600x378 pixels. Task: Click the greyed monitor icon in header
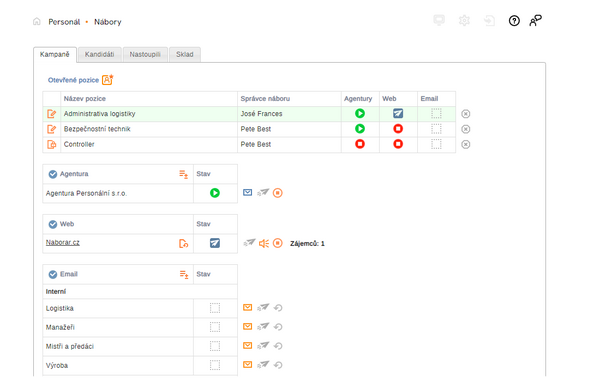pyautogui.click(x=439, y=20)
